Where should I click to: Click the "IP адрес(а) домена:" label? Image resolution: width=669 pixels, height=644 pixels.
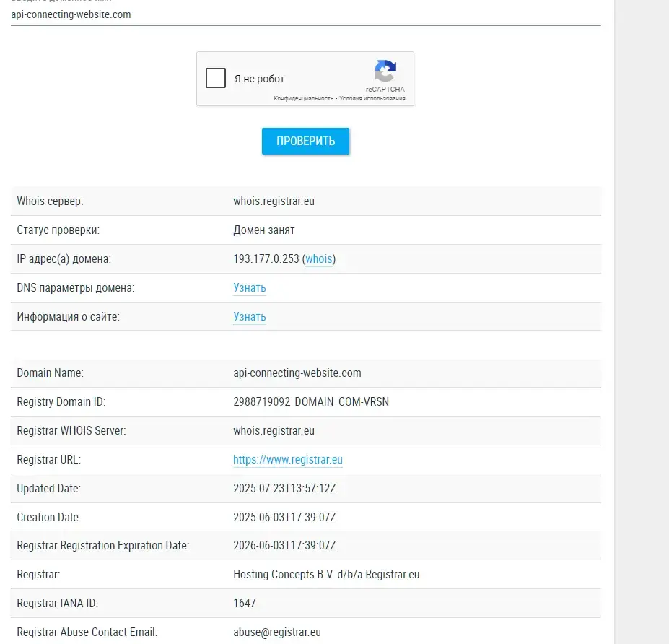(x=64, y=258)
